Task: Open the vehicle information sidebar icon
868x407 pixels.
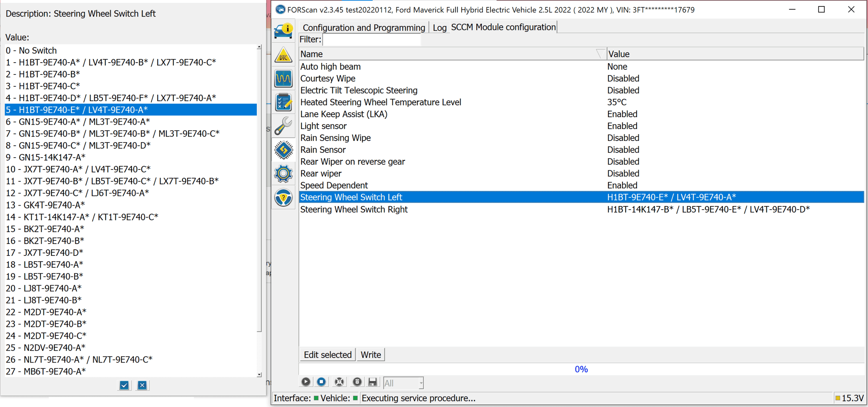Action: click(x=284, y=31)
